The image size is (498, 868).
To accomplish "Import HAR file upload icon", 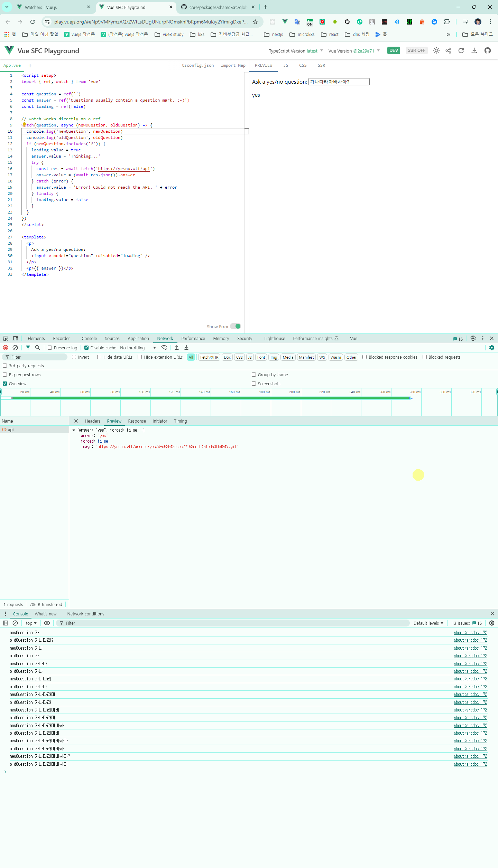I will coord(177,348).
